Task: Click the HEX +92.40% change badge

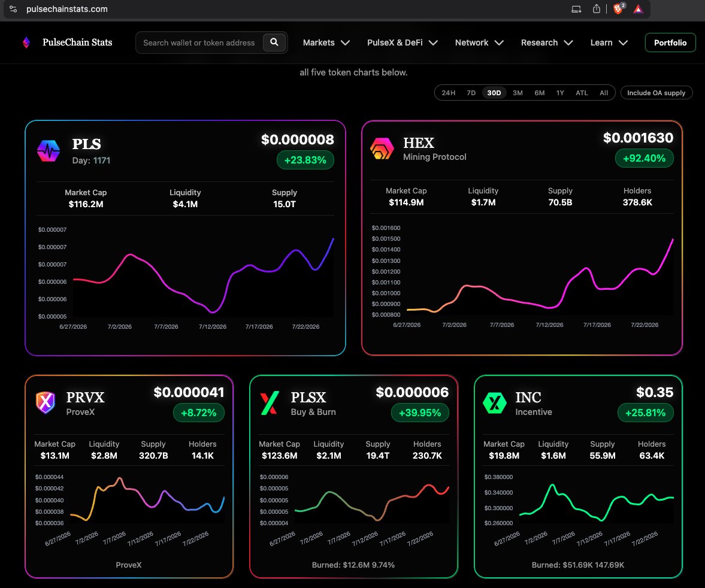Action: coord(644,158)
